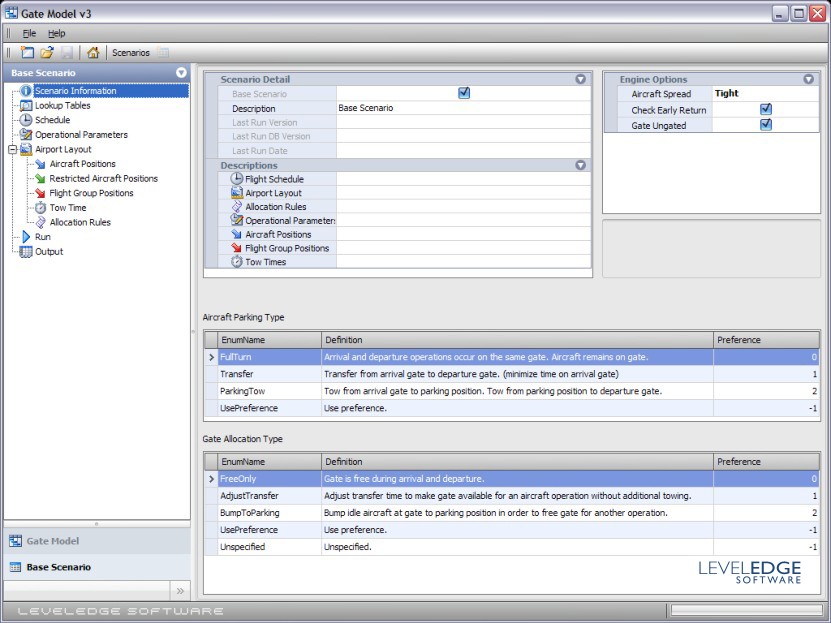Click the Lookup Tables tree icon
Image resolution: width=831 pixels, height=623 pixels.
pos(26,105)
